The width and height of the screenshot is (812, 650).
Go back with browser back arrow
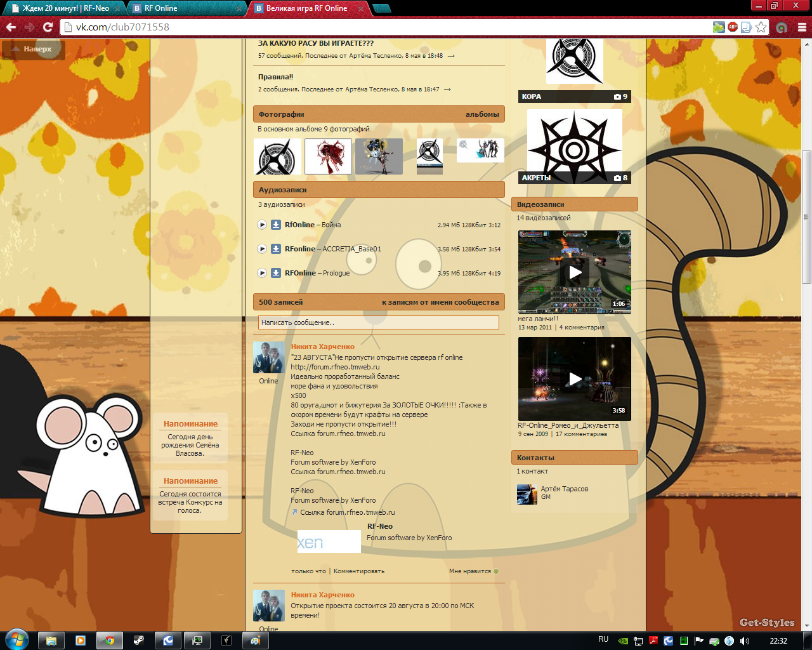[11, 27]
